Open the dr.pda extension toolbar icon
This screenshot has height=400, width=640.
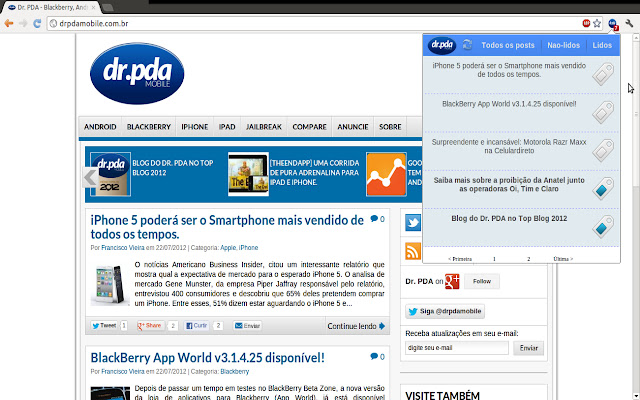(x=613, y=24)
